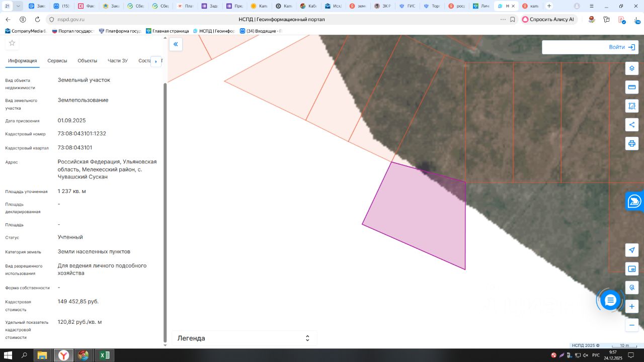This screenshot has height=362, width=644.
Task: Share the current map view
Action: [632, 125]
